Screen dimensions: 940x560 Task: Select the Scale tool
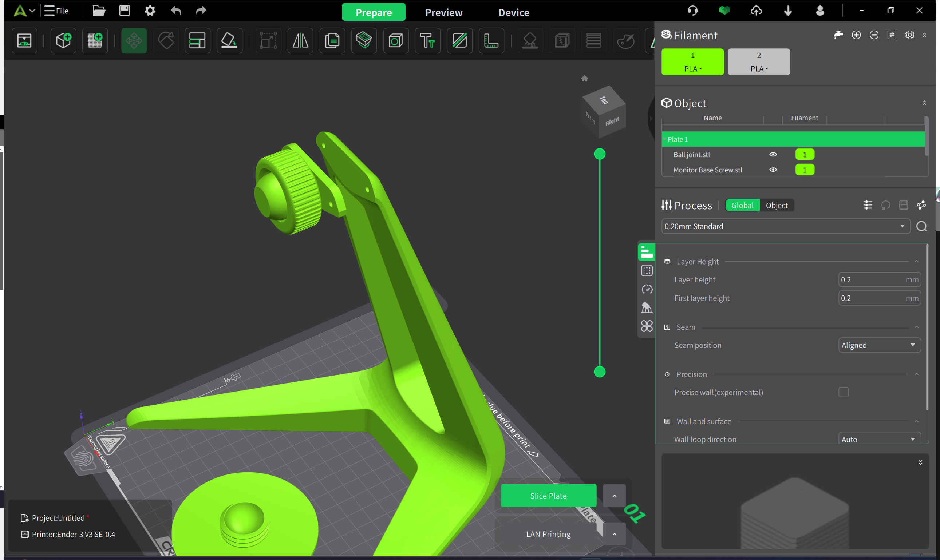268,40
